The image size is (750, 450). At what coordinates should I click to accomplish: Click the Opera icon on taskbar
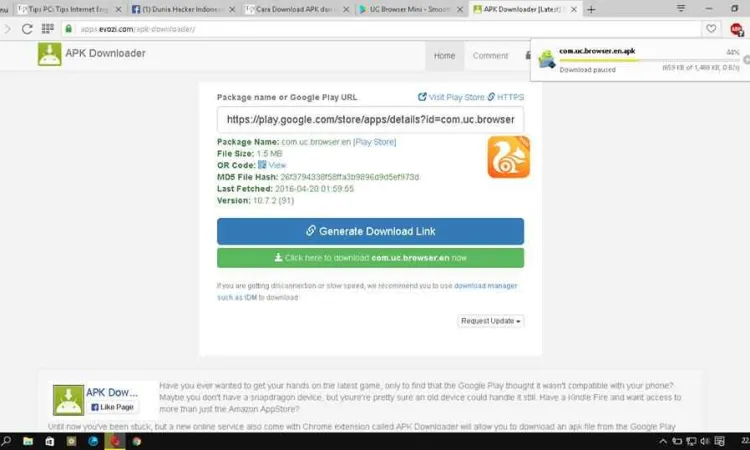coord(115,441)
